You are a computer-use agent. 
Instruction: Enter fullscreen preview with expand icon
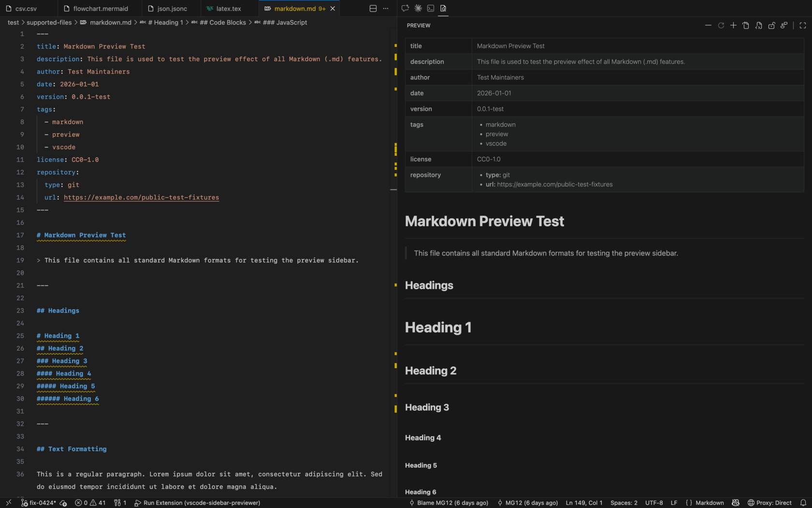(x=803, y=25)
